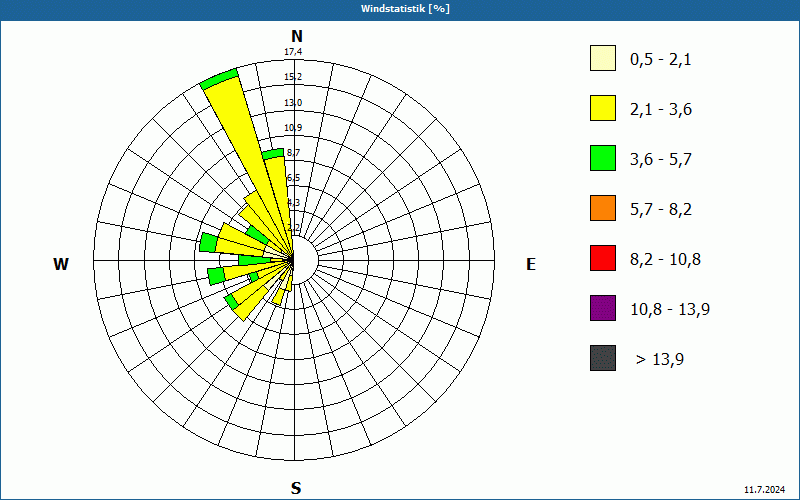Click the white center circle of the wind rose
Image resolution: width=800 pixels, height=500 pixels.
[x=305, y=260]
